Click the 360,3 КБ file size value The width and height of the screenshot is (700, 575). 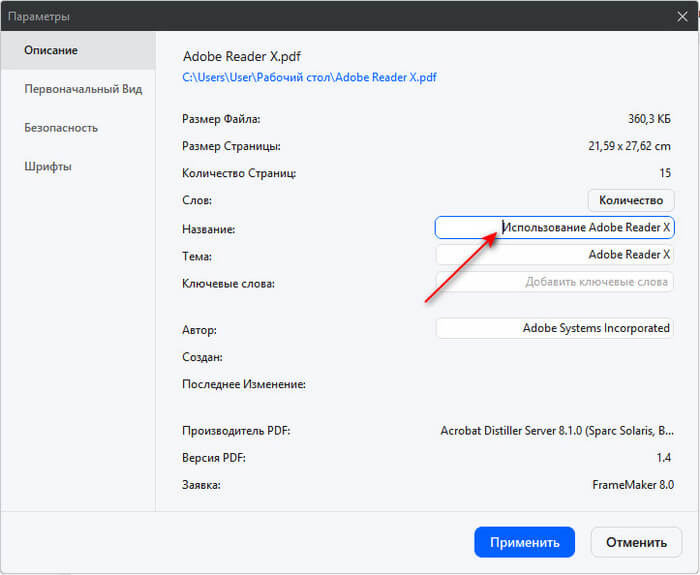coord(650,119)
